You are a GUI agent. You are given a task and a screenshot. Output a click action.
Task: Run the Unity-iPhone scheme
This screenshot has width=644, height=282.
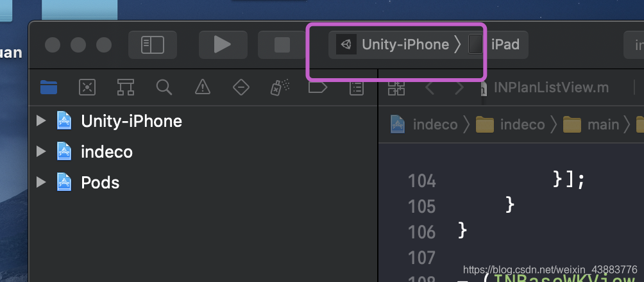(223, 44)
